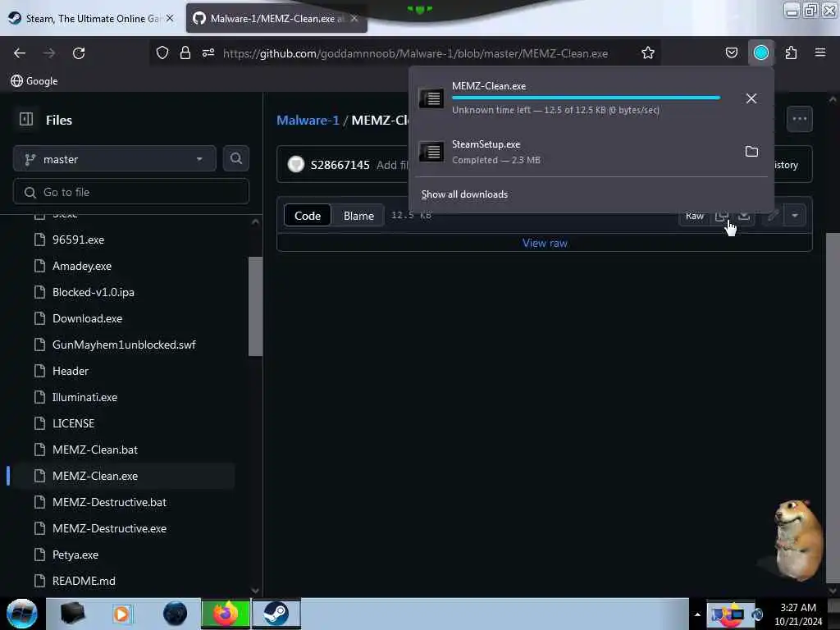Switch to the Blame view

(x=359, y=216)
